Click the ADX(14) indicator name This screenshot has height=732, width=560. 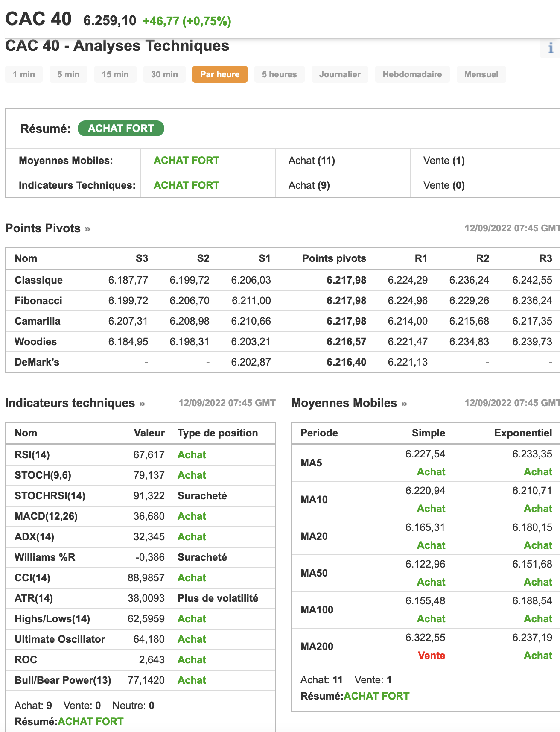point(34,537)
